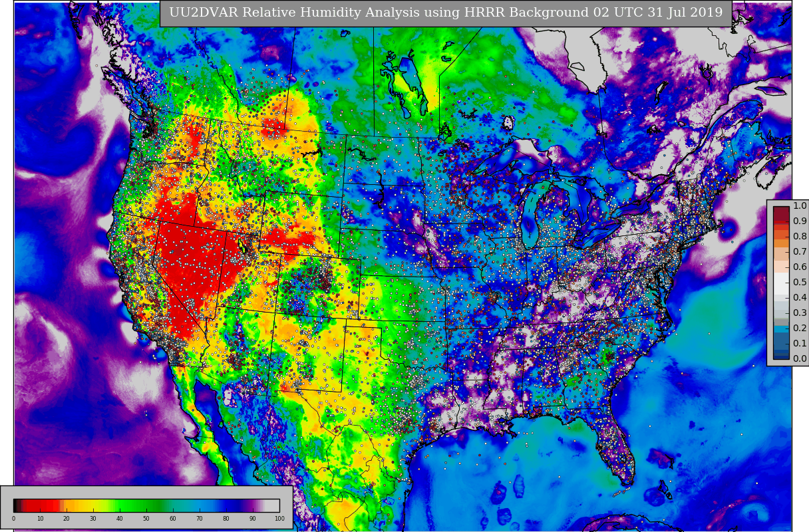Click the "90" tick on bottom humidity scale

coord(253,519)
